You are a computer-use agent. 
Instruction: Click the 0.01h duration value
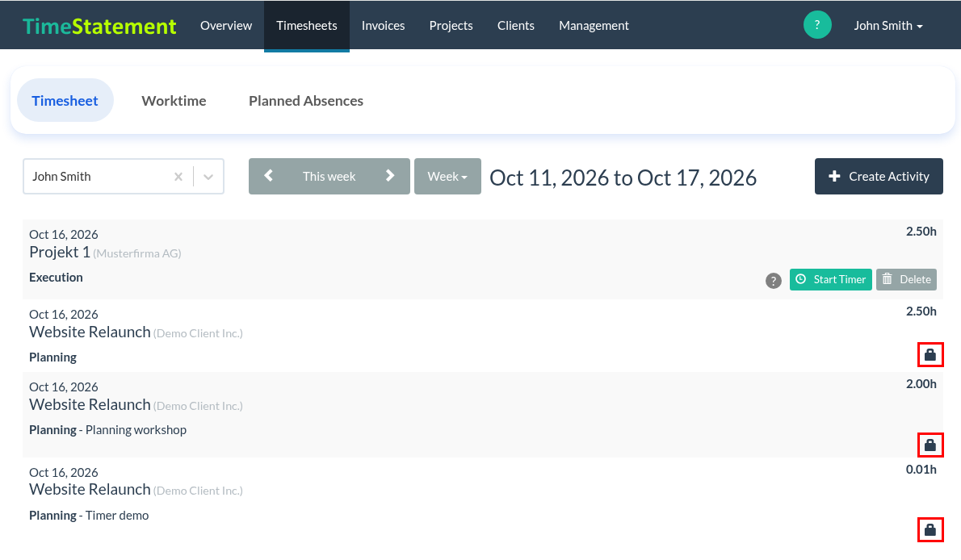921,470
